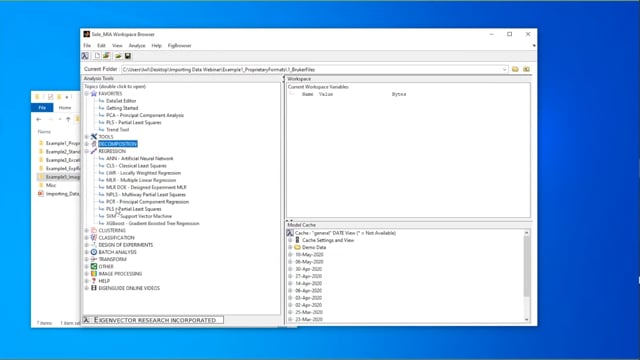Open the Edit menu

[101, 46]
